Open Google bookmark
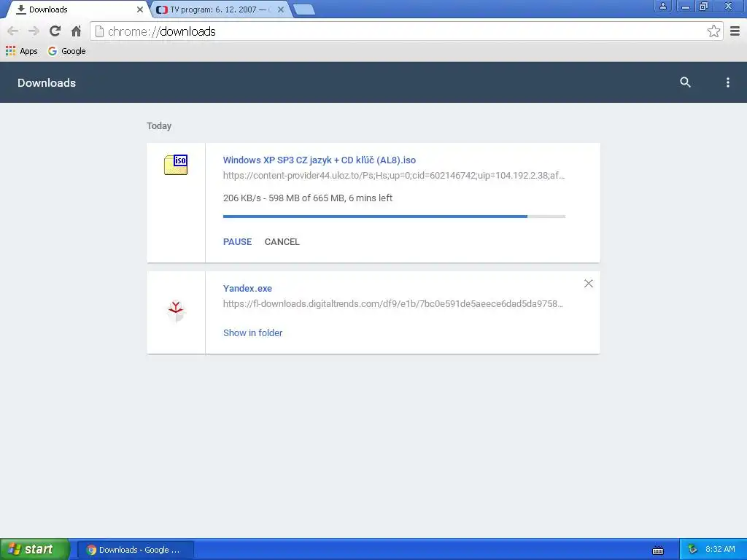 tap(66, 51)
